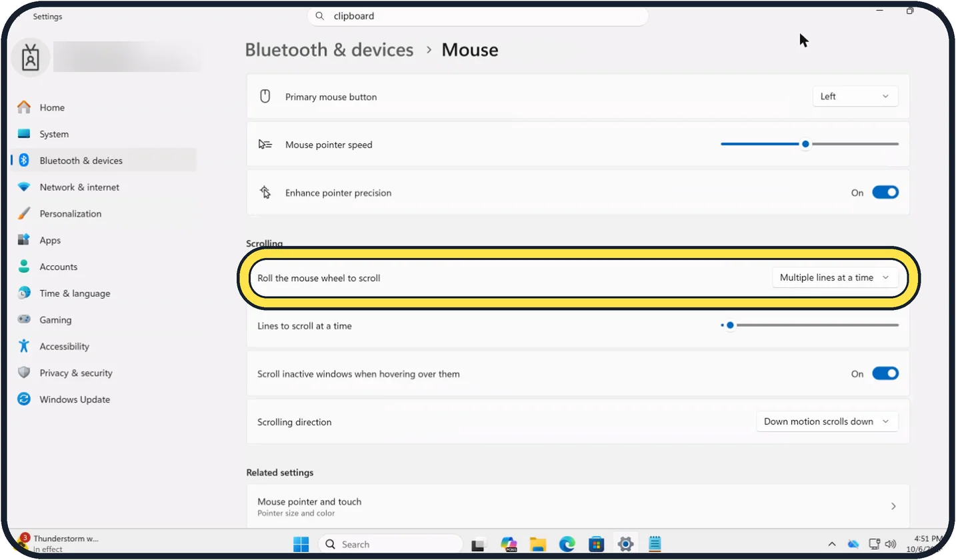This screenshot has height=560, width=956.
Task: Expand the Scrolling direction dropdown
Action: [827, 422]
